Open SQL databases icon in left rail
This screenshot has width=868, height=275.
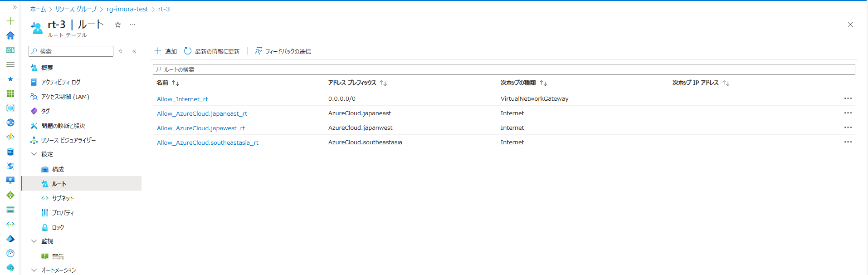10,152
